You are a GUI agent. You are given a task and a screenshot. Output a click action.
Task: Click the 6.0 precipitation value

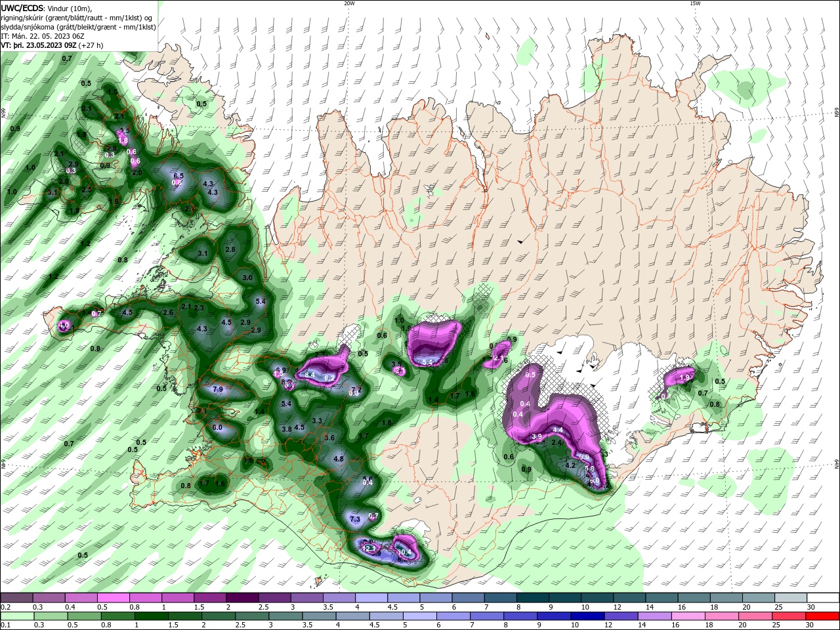218,427
